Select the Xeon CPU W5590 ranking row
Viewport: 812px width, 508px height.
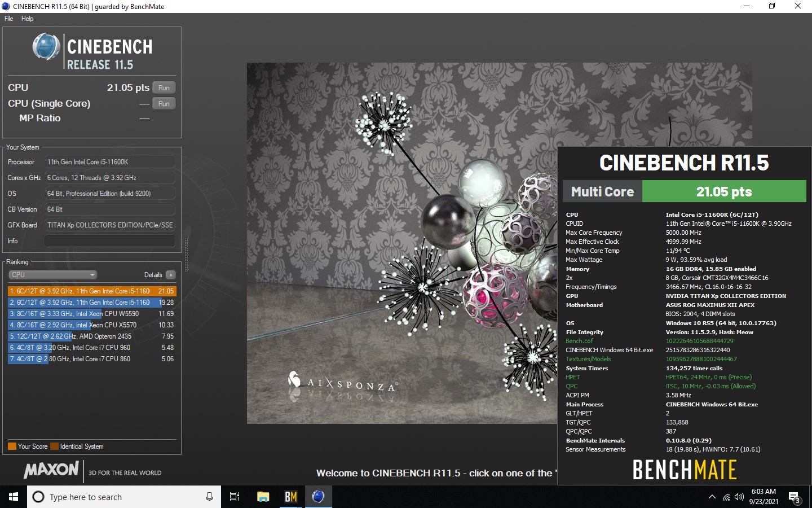(x=92, y=314)
